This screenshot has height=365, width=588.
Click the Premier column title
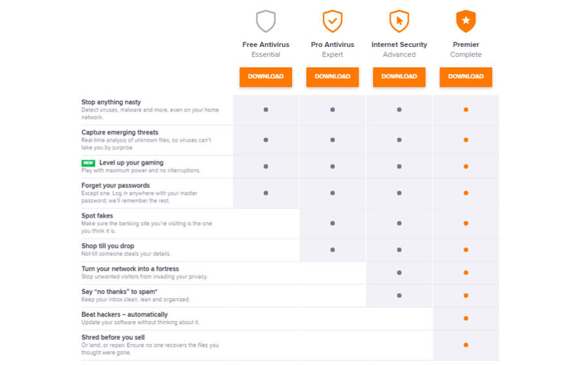pyautogui.click(x=466, y=44)
